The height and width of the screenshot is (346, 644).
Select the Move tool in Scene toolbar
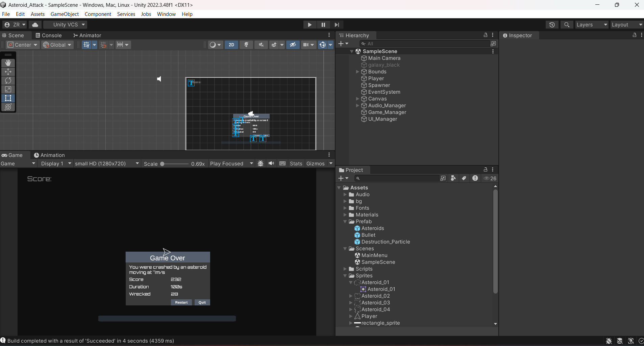8,72
